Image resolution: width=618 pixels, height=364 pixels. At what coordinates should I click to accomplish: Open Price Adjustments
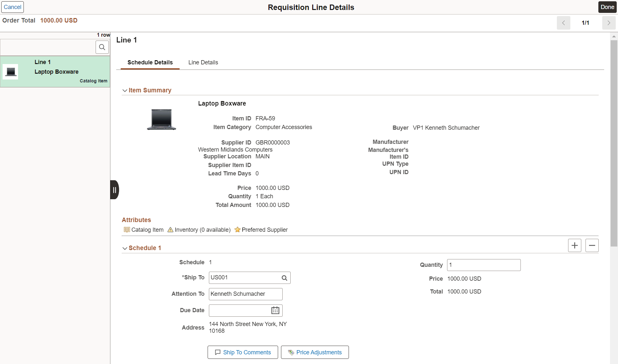(x=315, y=352)
